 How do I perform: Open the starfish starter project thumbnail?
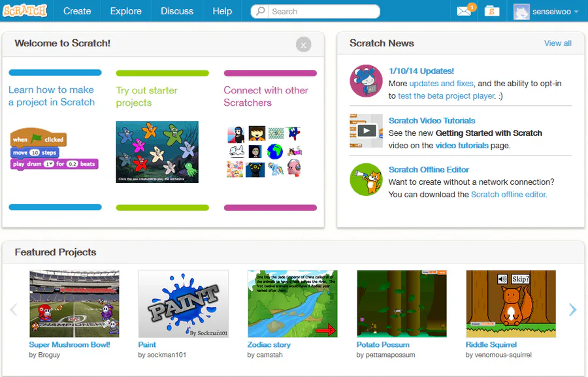point(157,152)
